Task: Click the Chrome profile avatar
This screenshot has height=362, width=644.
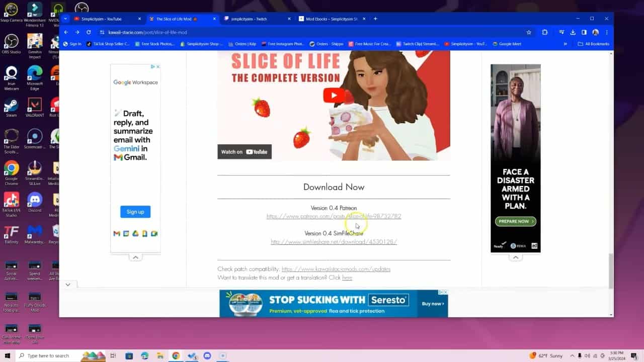Action: [596, 32]
